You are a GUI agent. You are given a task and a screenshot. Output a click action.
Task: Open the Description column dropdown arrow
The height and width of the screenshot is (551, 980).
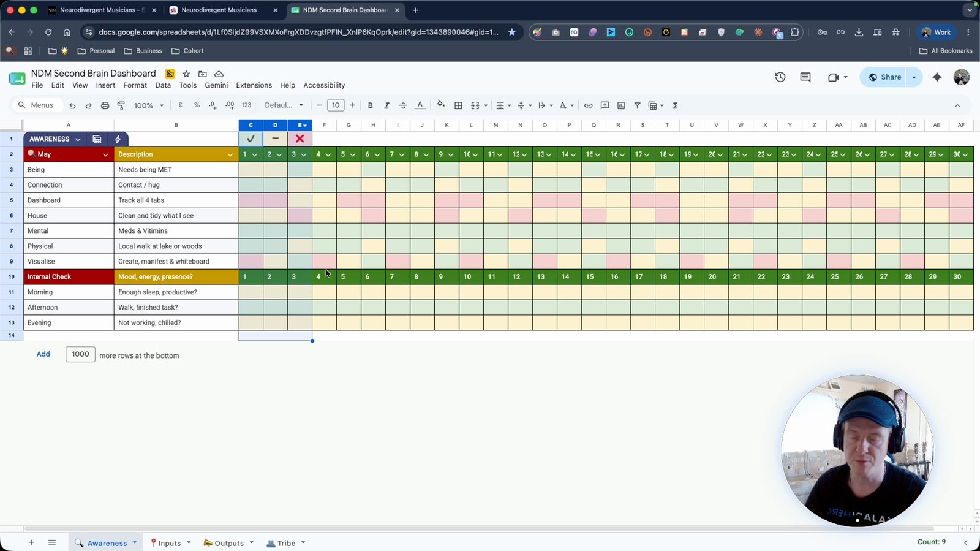click(x=230, y=154)
